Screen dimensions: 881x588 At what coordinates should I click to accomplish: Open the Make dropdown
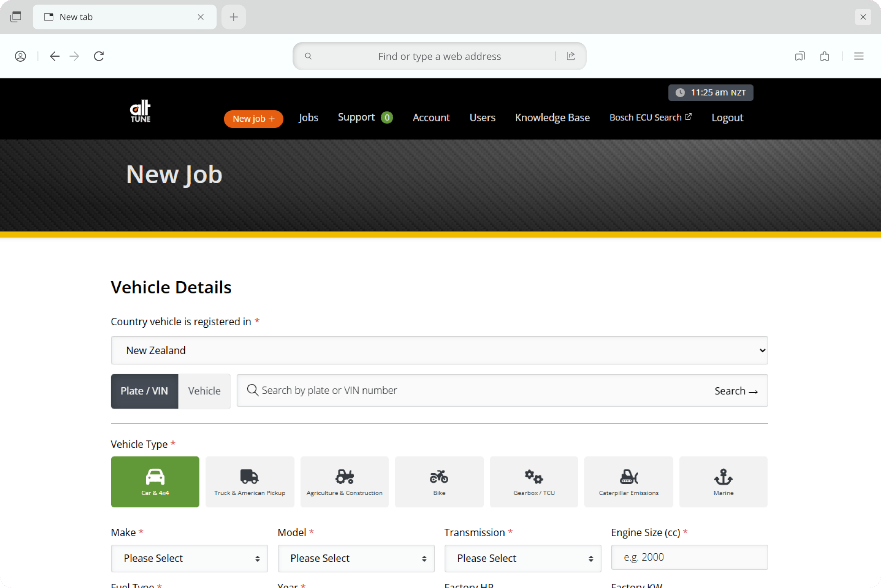coord(189,558)
